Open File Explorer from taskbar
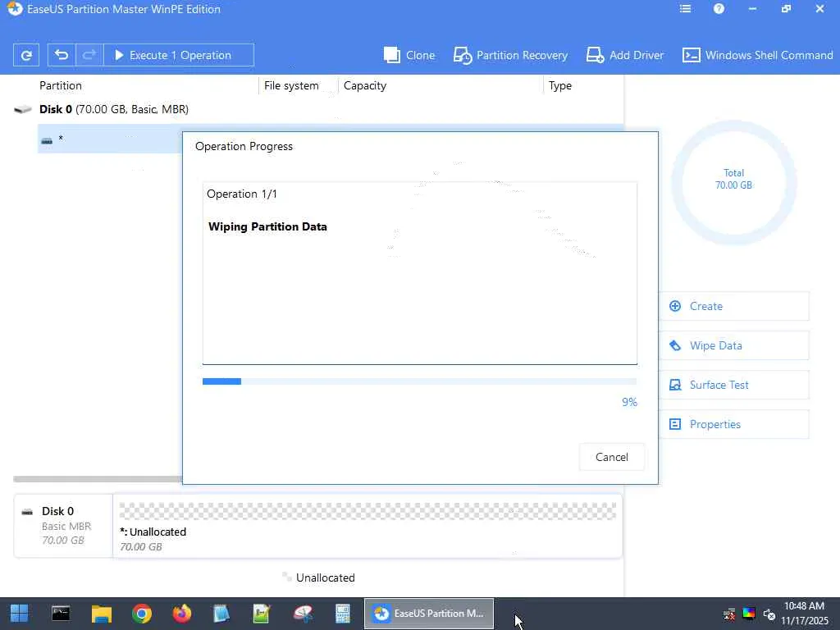840x630 pixels. pyautogui.click(x=101, y=614)
